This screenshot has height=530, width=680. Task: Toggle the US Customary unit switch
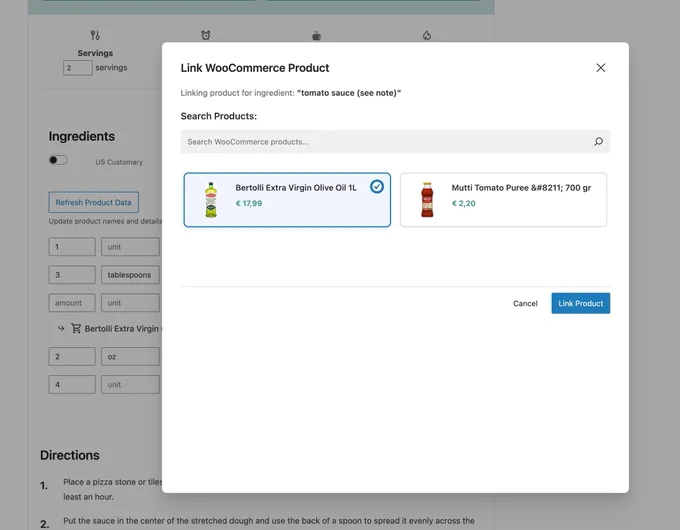[x=58, y=160]
